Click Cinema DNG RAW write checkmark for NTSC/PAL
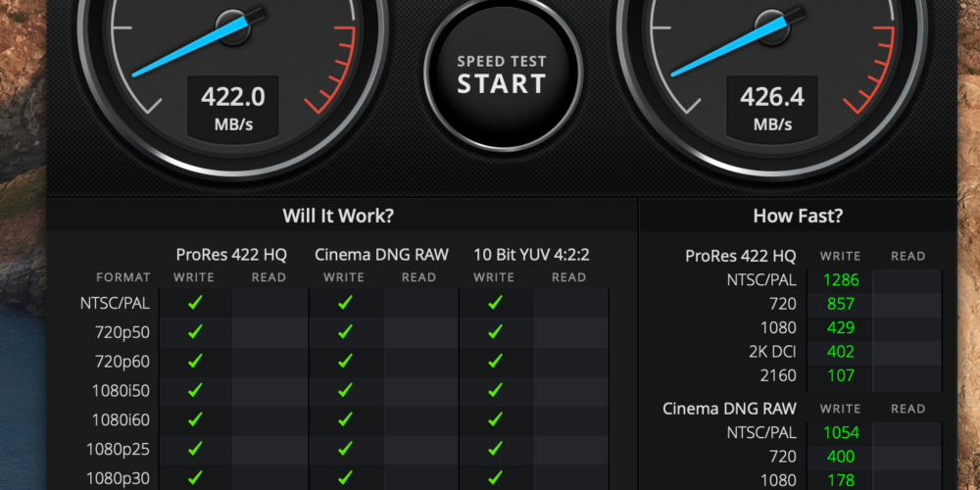980x490 pixels. pos(345,303)
